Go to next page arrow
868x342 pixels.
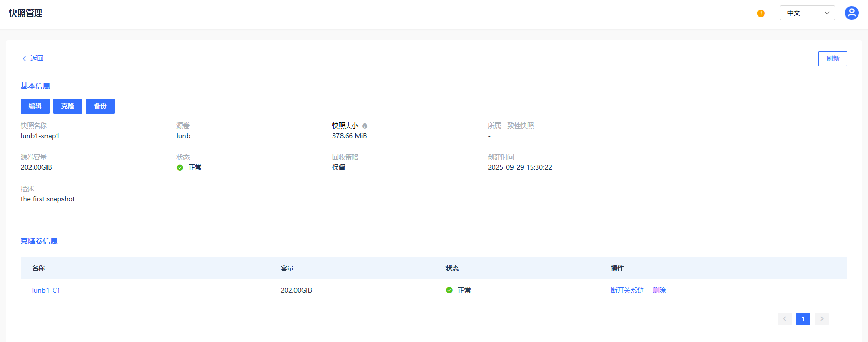tap(822, 319)
